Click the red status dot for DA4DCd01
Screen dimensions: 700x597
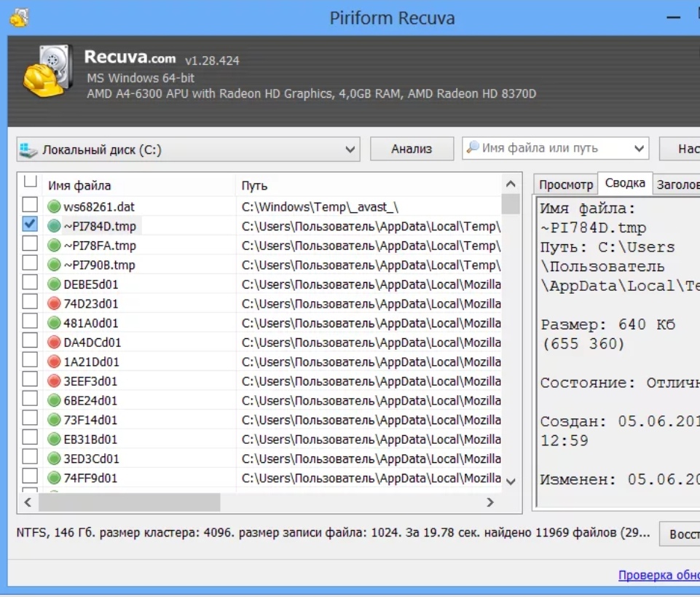54,343
